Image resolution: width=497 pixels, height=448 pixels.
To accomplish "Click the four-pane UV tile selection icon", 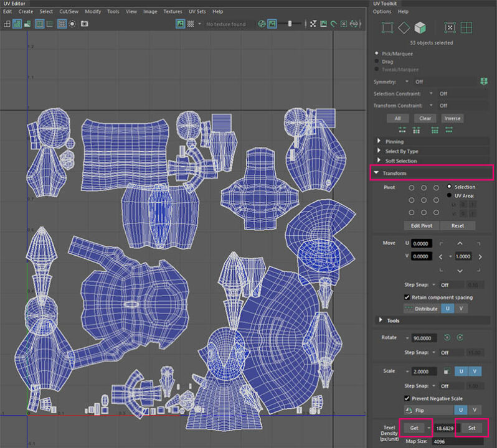I will coord(466,27).
